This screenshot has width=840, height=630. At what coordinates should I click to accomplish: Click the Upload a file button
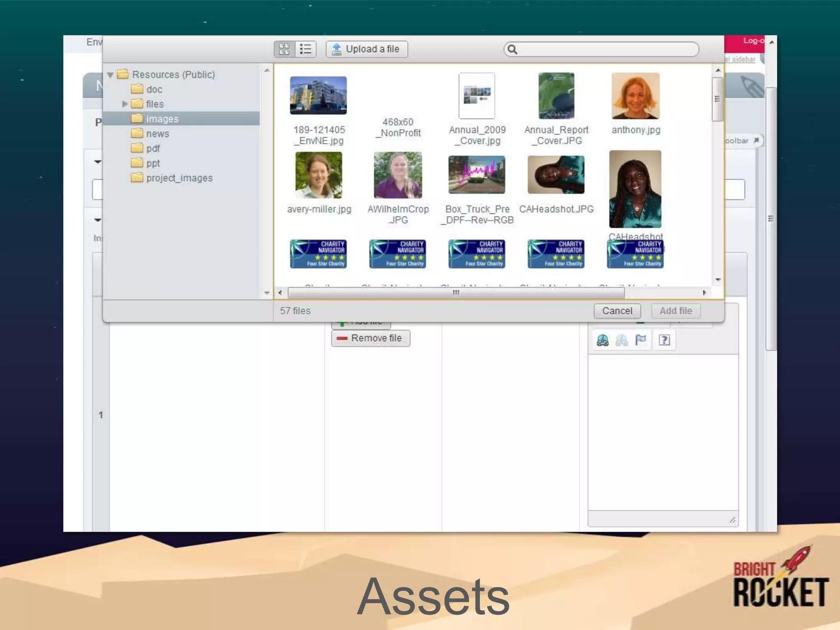point(367,49)
